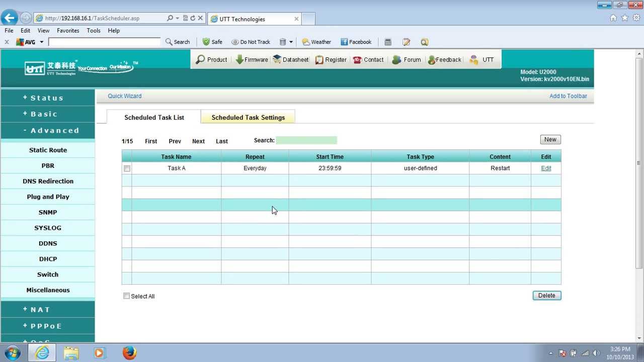
Task: Open the Firmware download link
Action: [x=252, y=59]
